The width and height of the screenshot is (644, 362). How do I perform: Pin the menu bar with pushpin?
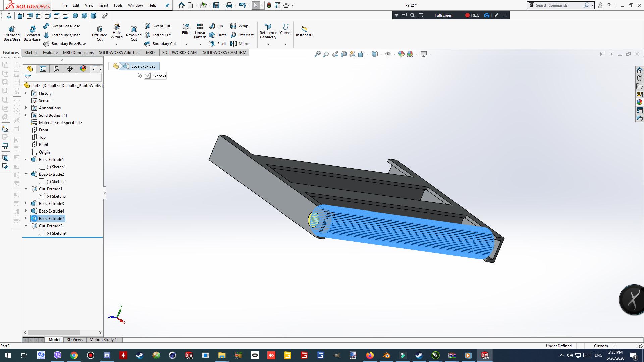tap(167, 5)
